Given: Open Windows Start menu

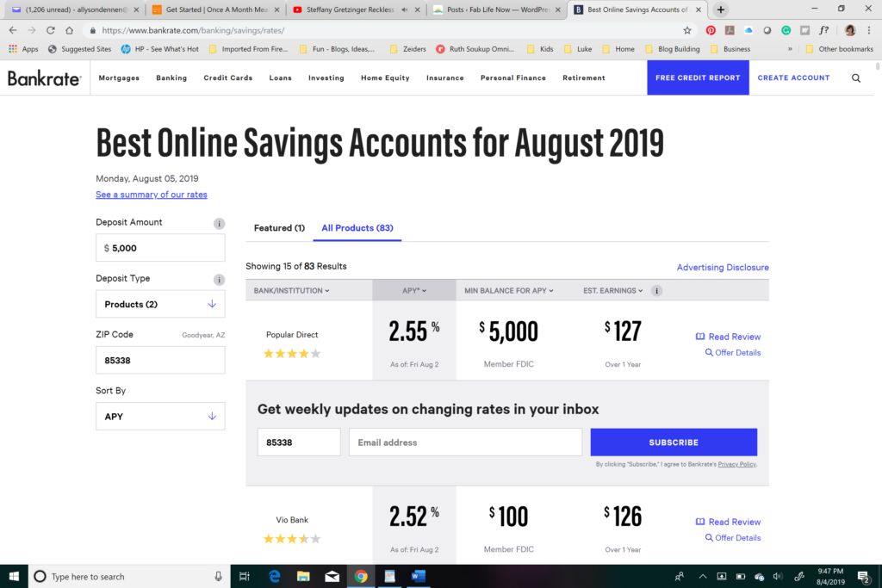Looking at the screenshot, I should 14,576.
